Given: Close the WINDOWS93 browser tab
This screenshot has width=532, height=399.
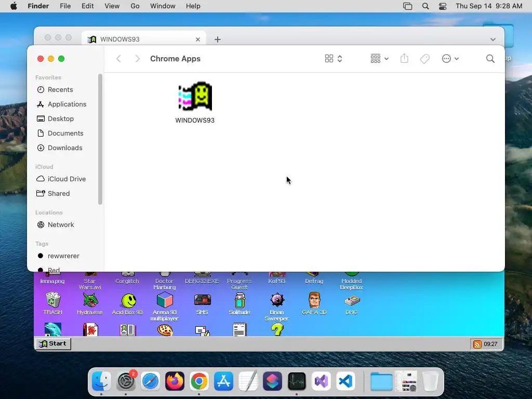Looking at the screenshot, I should (198, 39).
